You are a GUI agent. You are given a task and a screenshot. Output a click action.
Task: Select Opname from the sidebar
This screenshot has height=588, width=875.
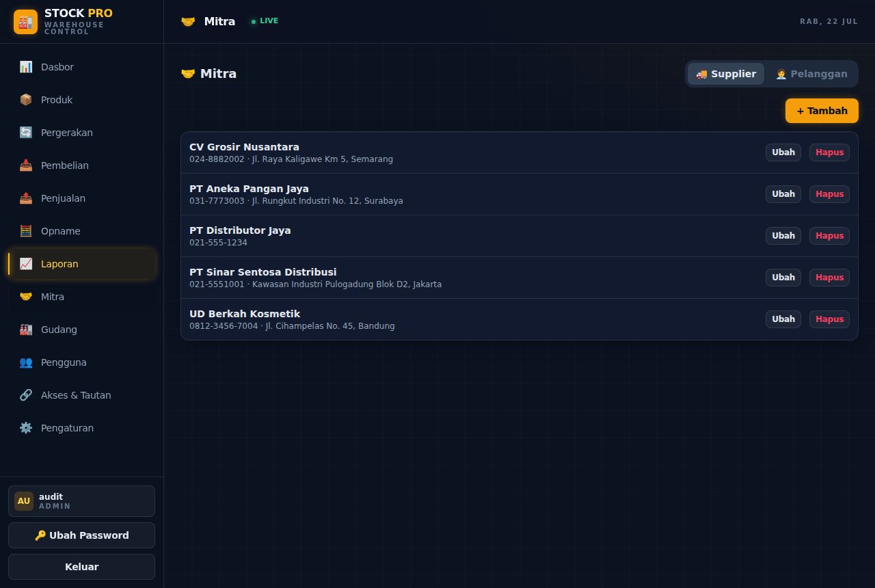point(82,231)
